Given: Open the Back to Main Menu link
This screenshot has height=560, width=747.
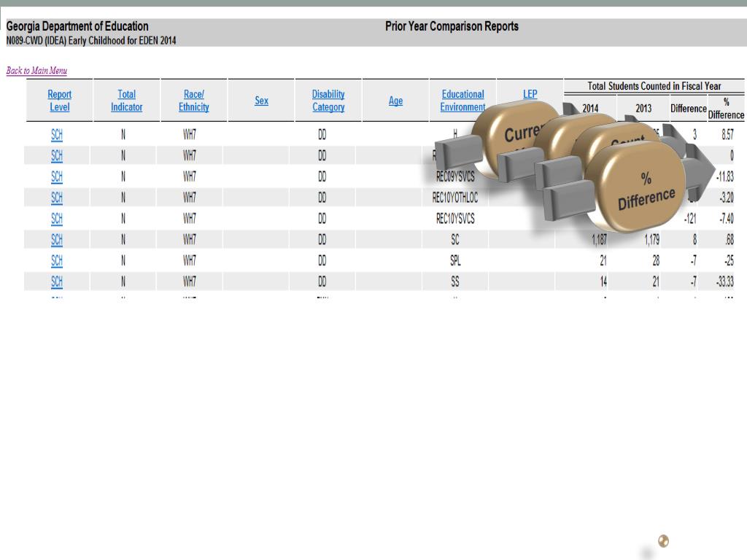Looking at the screenshot, I should 36,71.
